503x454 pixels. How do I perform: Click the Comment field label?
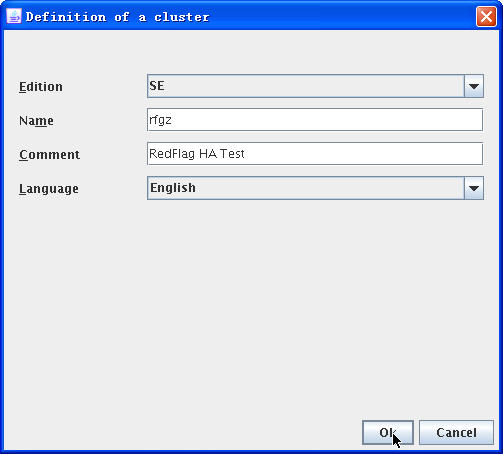pos(49,155)
